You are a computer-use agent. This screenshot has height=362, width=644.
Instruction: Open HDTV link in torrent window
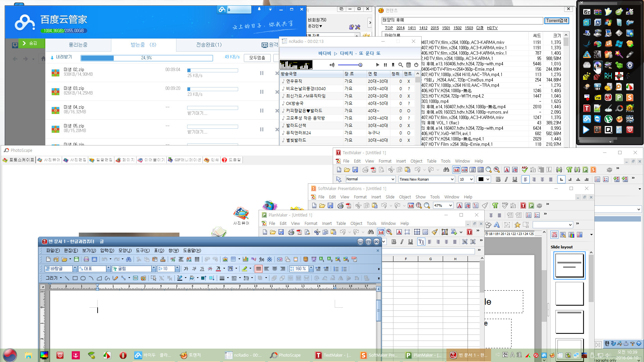[492, 28]
